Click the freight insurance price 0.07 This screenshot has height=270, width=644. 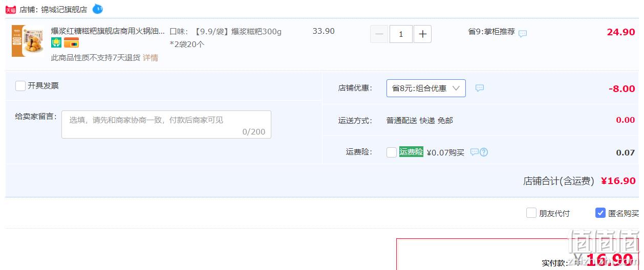pyautogui.click(x=626, y=152)
